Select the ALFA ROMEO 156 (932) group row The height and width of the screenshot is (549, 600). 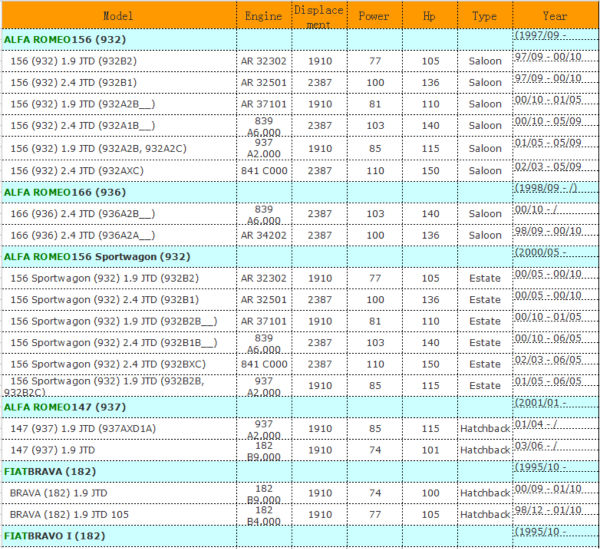[x=300, y=40]
